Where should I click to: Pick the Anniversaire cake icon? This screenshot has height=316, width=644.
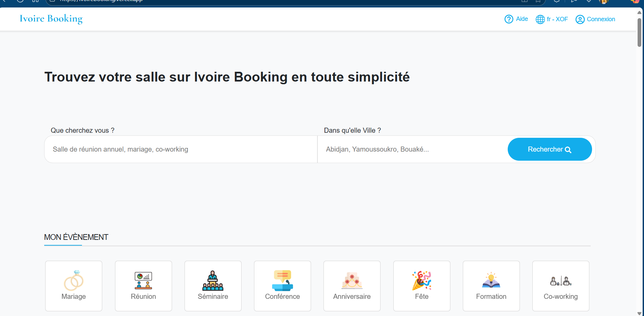(352, 280)
